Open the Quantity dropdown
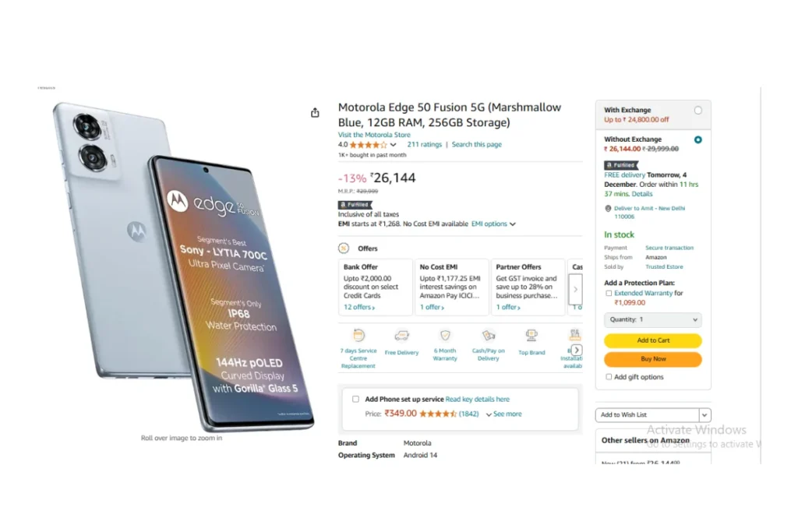798x532 pixels. click(x=653, y=320)
